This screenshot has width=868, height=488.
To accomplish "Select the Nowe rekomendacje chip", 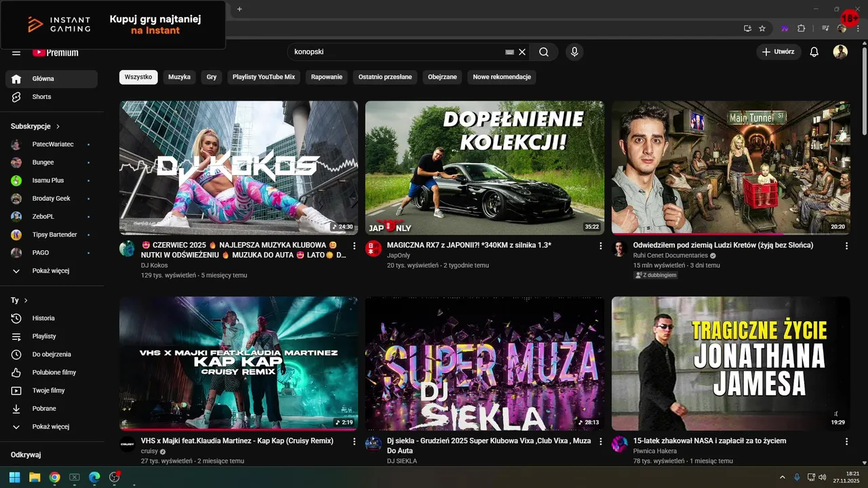I will click(x=502, y=77).
